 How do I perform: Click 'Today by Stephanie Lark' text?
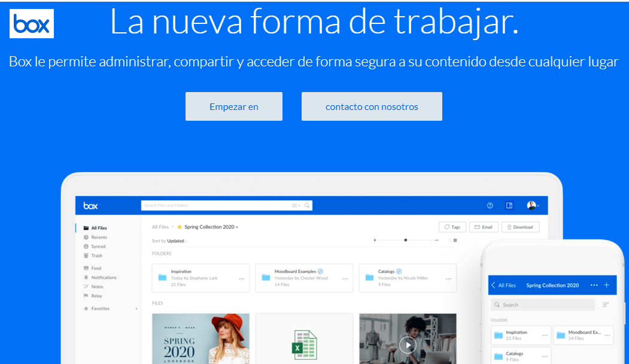(194, 278)
